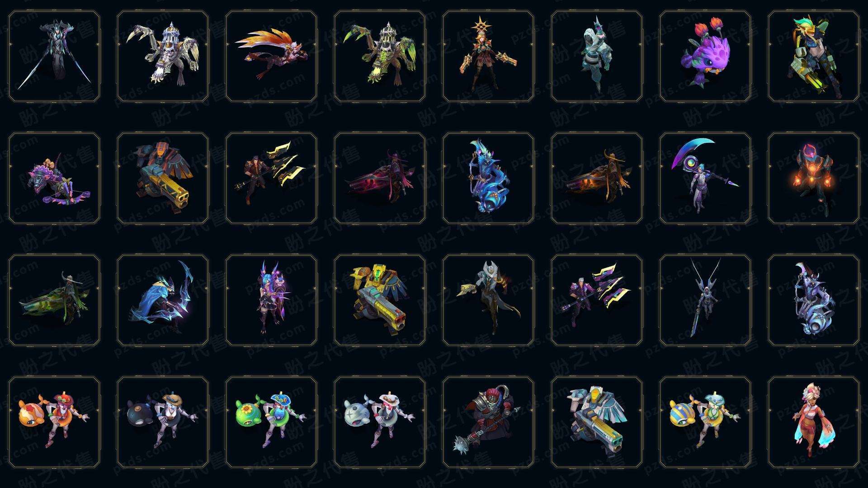Screen dimensions: 868x488
Task: Select the dual-sword dark armored skin thumbnail
Action: (54, 56)
